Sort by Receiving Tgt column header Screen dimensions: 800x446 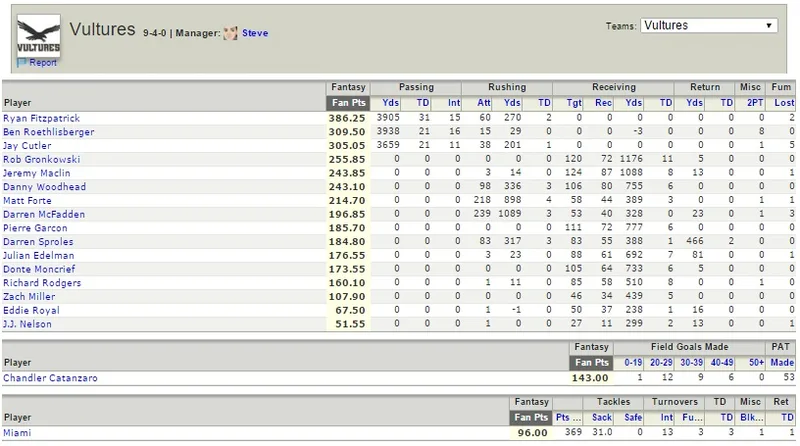click(574, 103)
